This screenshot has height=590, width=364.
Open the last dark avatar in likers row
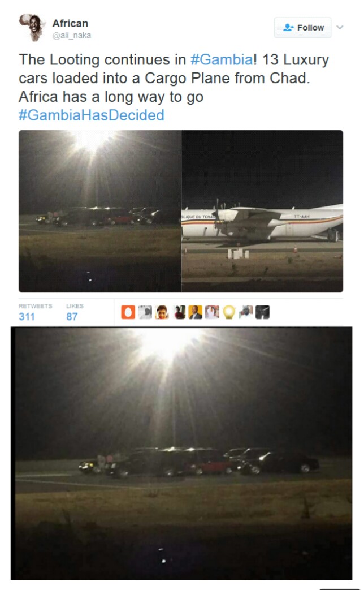[262, 312]
